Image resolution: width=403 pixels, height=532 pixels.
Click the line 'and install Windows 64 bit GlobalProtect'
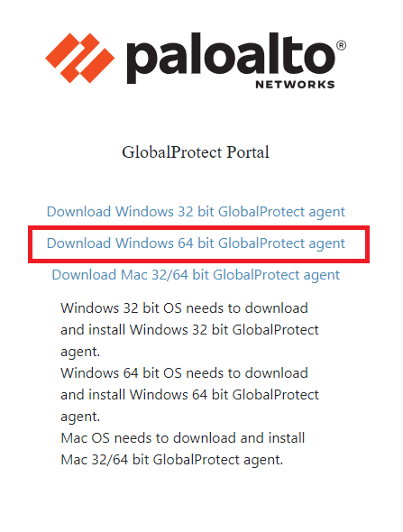tap(189, 395)
